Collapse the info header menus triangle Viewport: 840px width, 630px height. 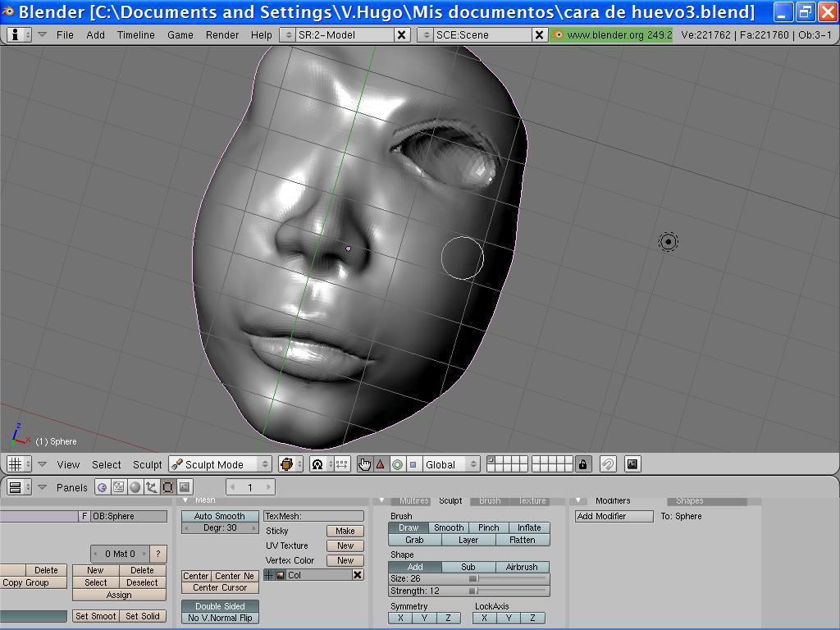[x=43, y=34]
